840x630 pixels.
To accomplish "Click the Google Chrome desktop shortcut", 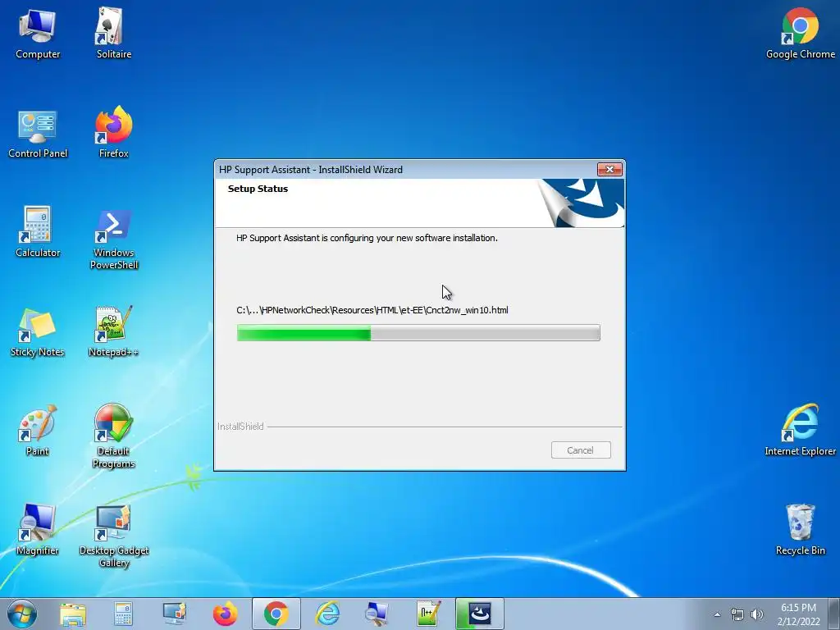I will coord(801,34).
